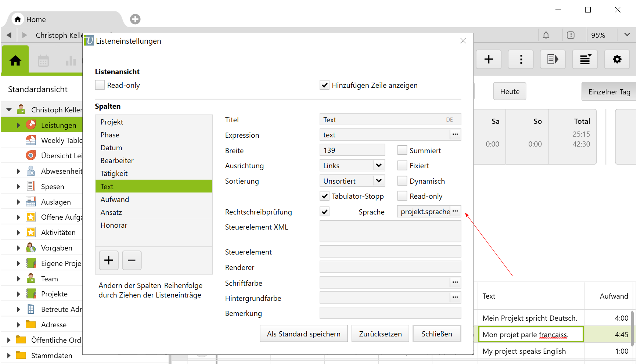Screen dimensions: 637x364
Task: Click the minus icon to remove column
Action: click(132, 260)
